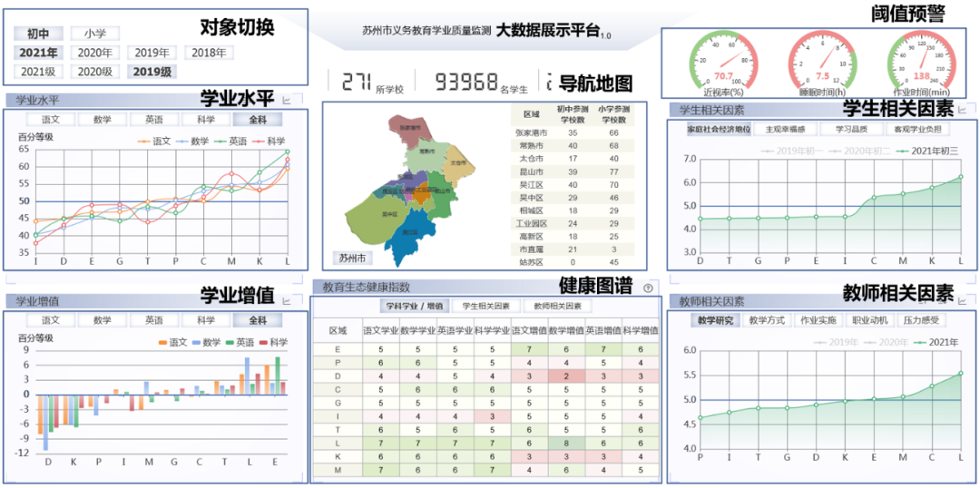Select the 2019年 year button
Screen dimensions: 980x488
click(x=152, y=53)
